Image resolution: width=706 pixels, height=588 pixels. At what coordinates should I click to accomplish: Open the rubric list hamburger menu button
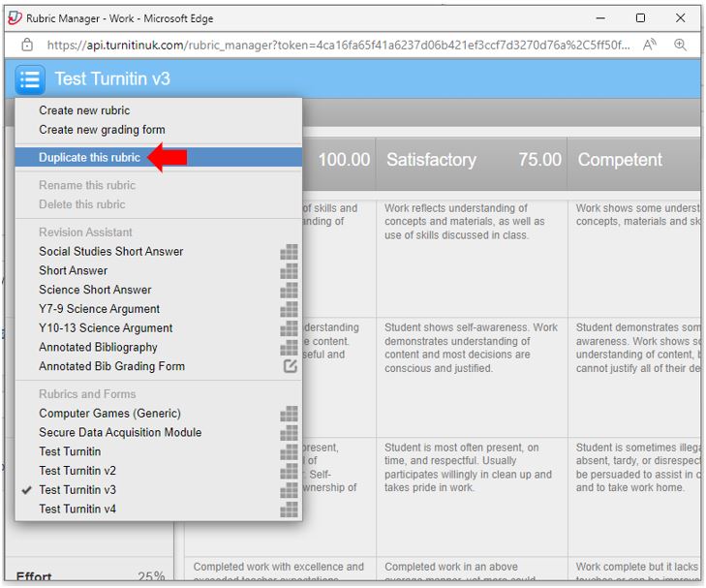(30, 79)
